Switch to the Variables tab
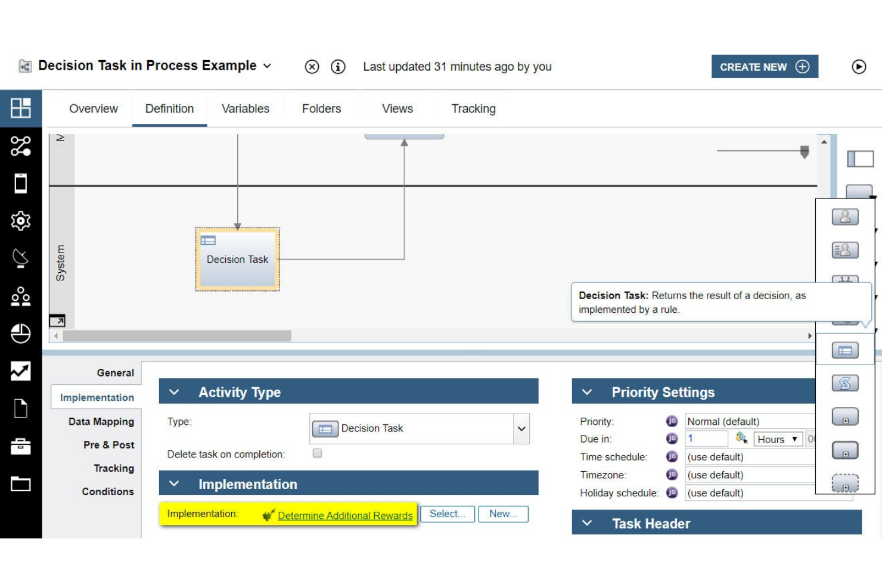The height and width of the screenshot is (588, 882). tap(245, 108)
